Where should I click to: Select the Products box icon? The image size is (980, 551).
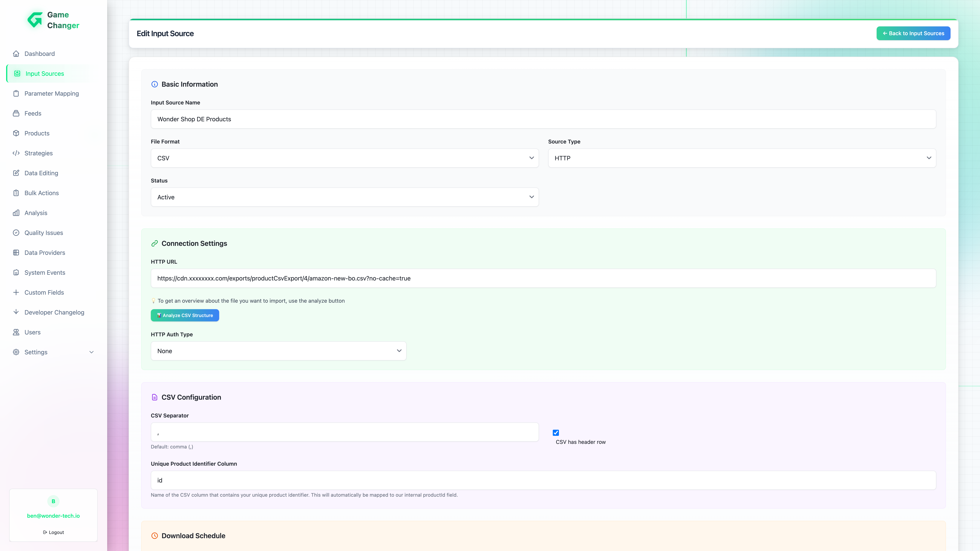[16, 133]
